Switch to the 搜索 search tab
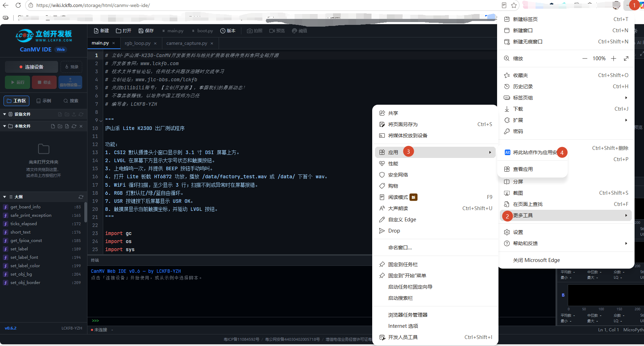Image resolution: width=644 pixels, height=346 pixels. pyautogui.click(x=71, y=101)
